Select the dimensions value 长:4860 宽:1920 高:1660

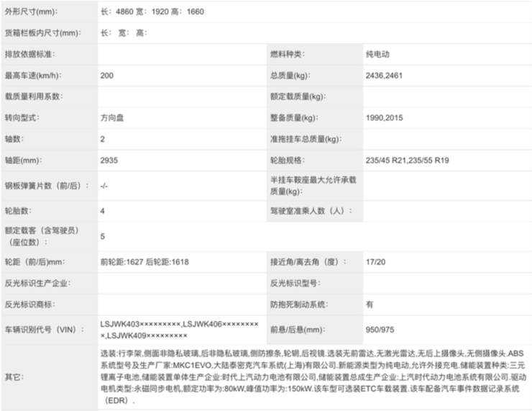pos(152,12)
